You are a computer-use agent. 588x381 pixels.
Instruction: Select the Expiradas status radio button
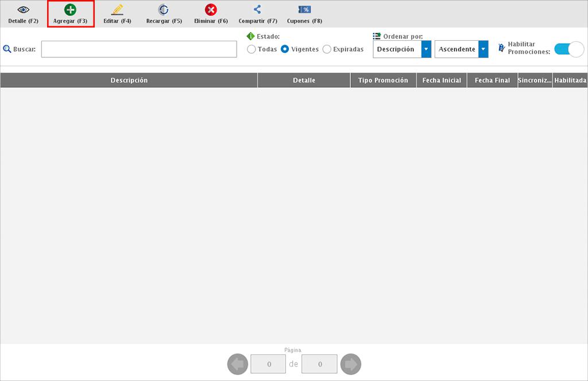(x=327, y=49)
